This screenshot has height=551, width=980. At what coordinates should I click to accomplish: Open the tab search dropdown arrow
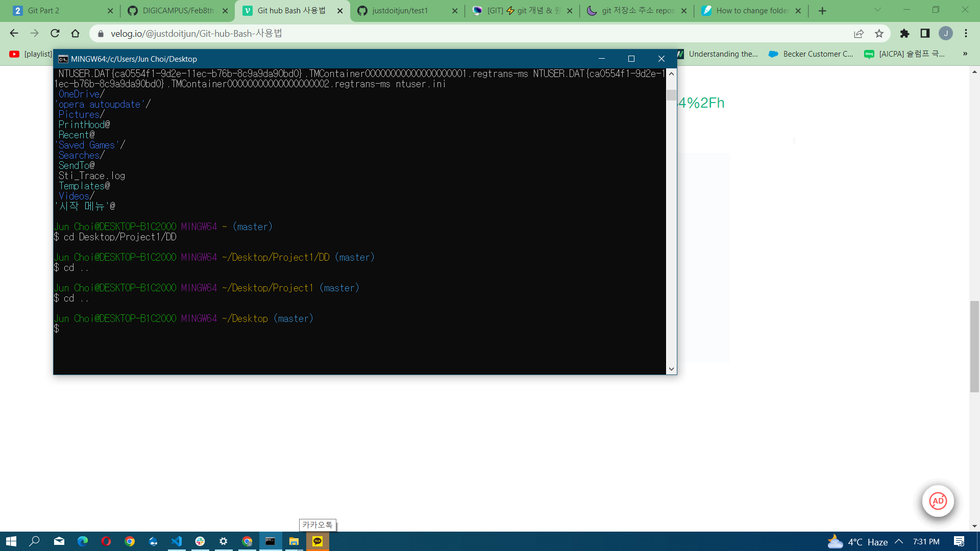[x=877, y=10]
